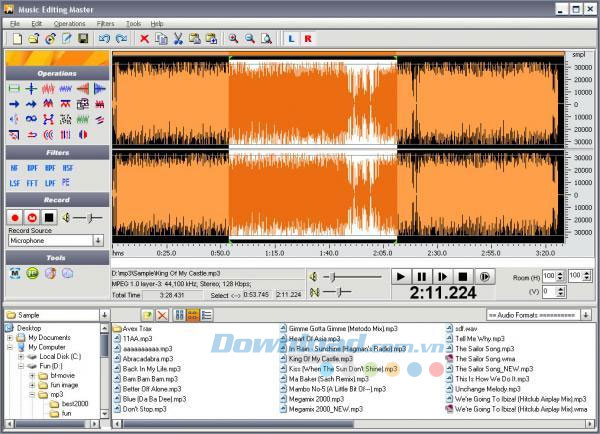Apply the FFT filter
The height and width of the screenshot is (434, 600).
32,183
